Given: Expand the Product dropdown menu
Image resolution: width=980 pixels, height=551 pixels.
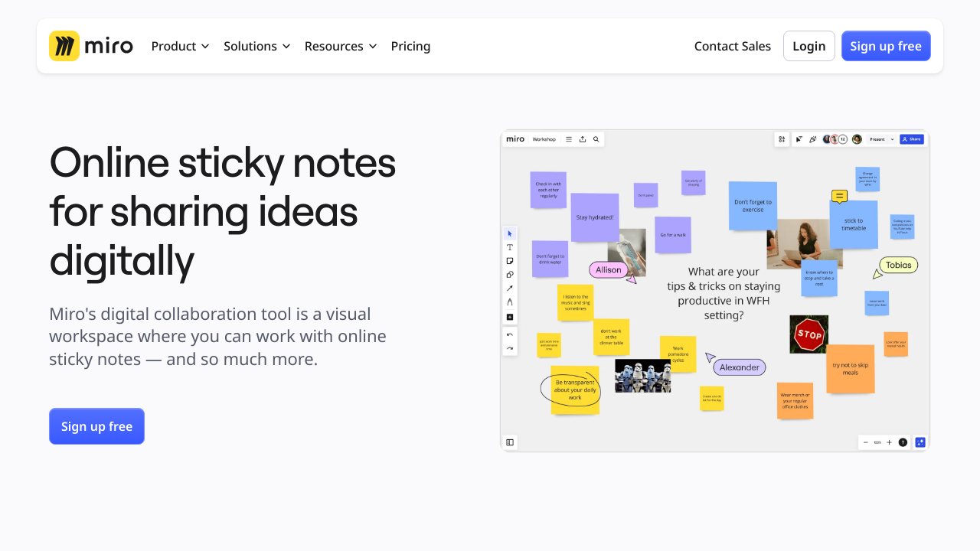Looking at the screenshot, I should click(x=180, y=46).
